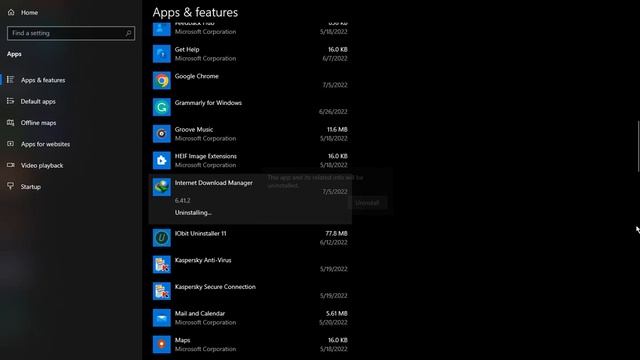Click the Apps & features page heading
This screenshot has width=640, height=360.
click(195, 12)
